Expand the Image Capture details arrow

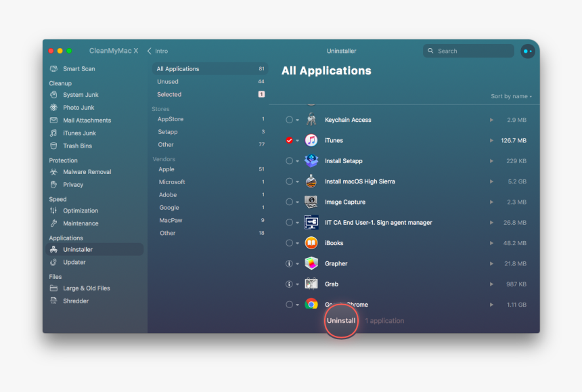coord(491,202)
